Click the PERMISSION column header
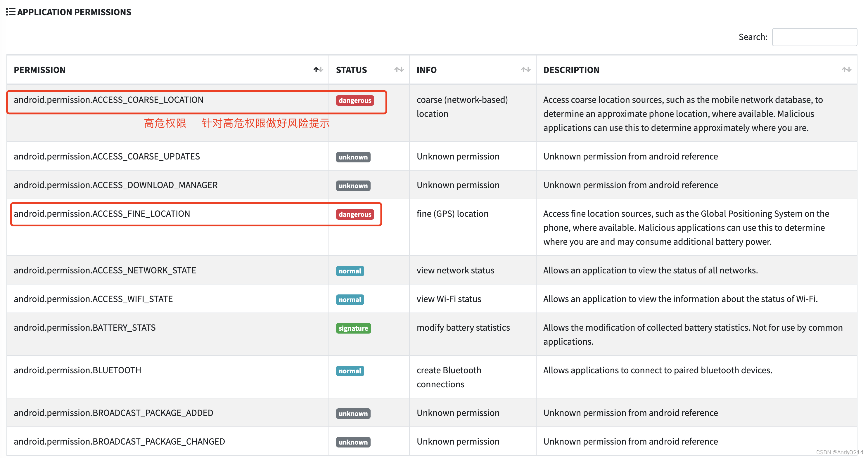Viewport: 868px width, 458px height. coord(40,70)
